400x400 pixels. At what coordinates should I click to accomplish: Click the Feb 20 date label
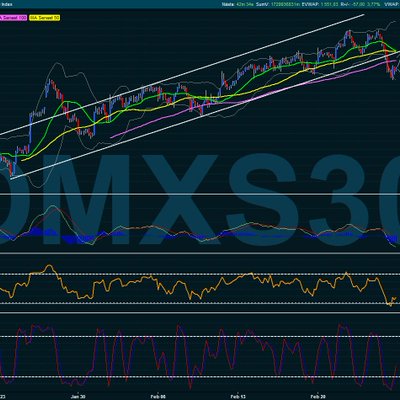tap(317, 397)
